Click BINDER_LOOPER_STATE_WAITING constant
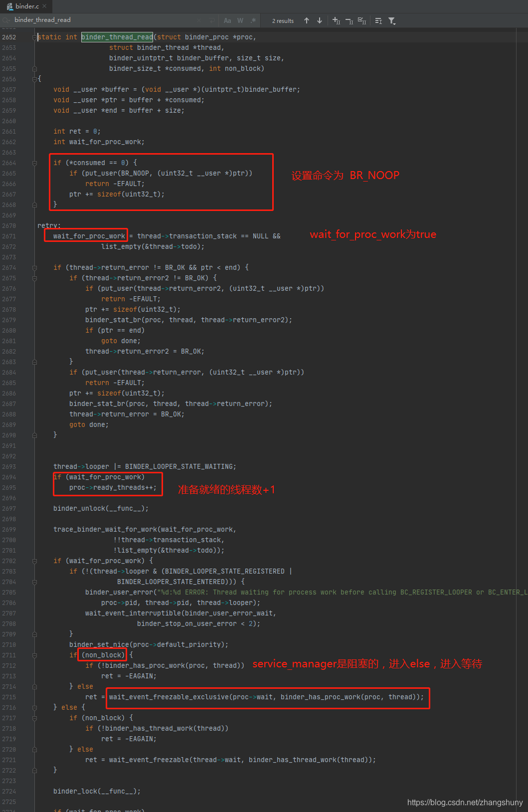 [178, 467]
